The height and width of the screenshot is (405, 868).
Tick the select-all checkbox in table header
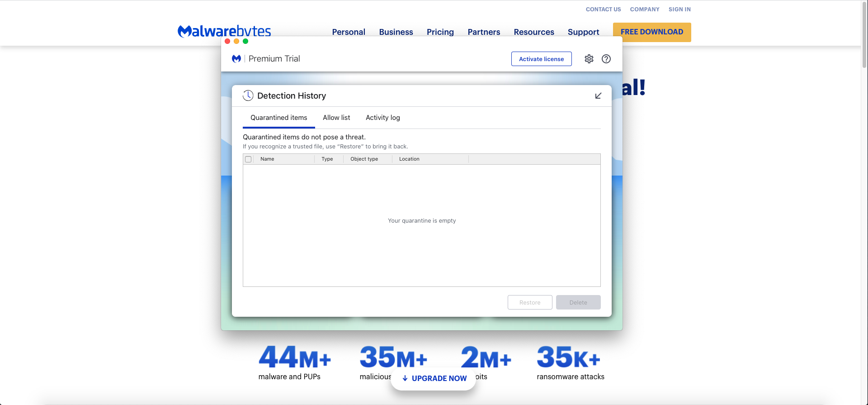248,159
